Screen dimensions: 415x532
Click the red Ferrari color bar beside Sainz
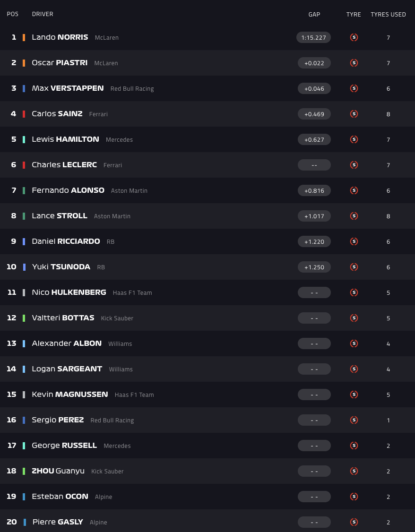24,114
